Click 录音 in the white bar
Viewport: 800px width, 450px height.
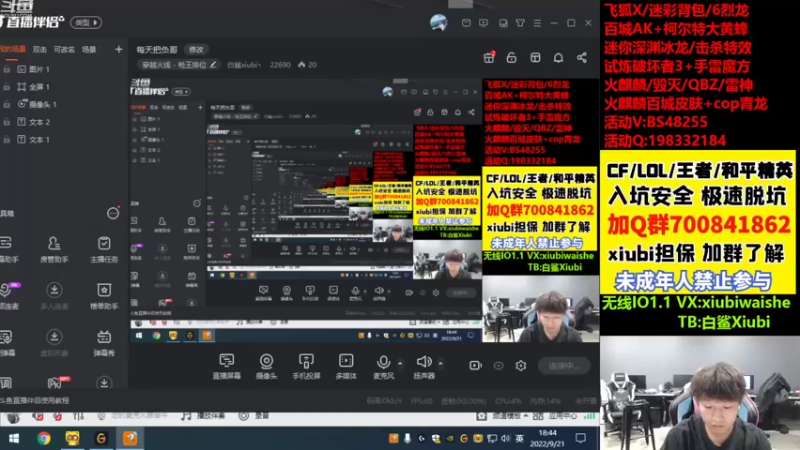[254, 416]
